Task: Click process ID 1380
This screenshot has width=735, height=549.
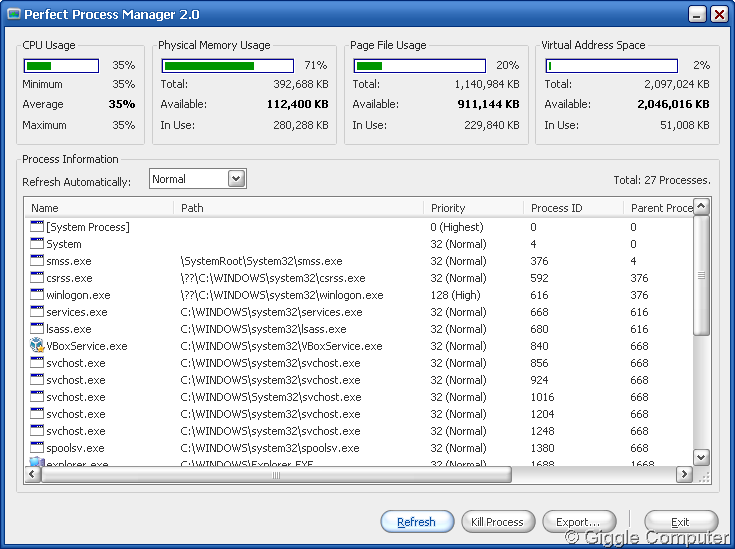Action: (x=542, y=448)
